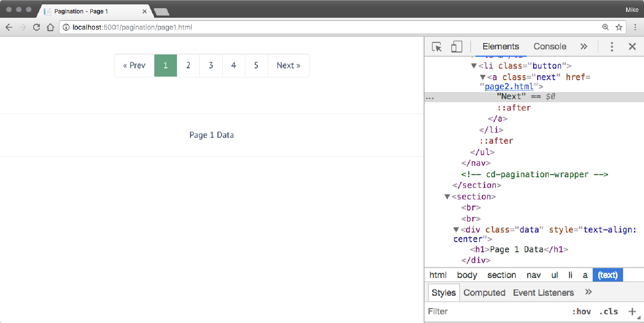Toggle the device toolbar in DevTools
This screenshot has height=323, width=644.
[456, 47]
